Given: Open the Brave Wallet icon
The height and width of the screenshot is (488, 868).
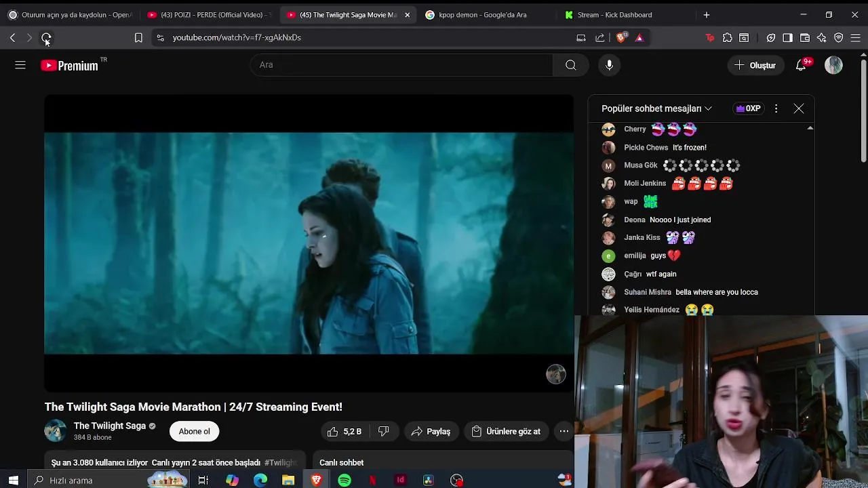Looking at the screenshot, I should tap(805, 38).
